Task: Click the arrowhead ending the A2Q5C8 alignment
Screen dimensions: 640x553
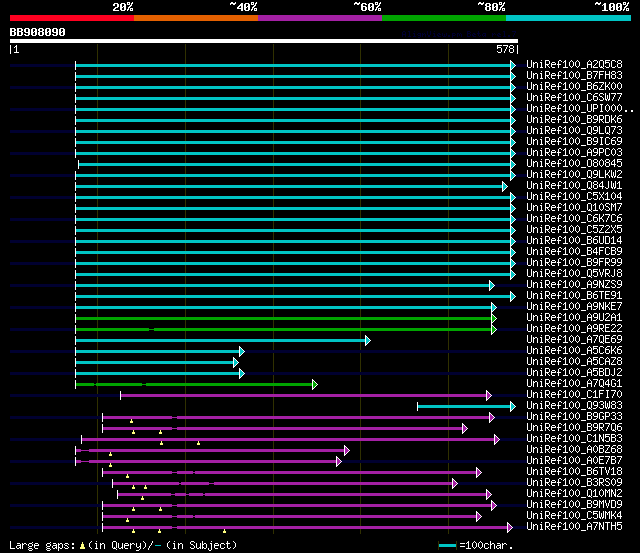Action: click(x=513, y=65)
